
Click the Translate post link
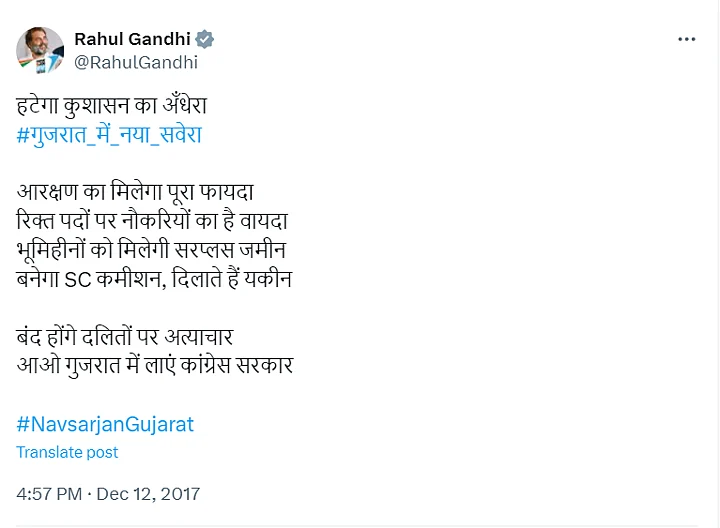point(67,452)
